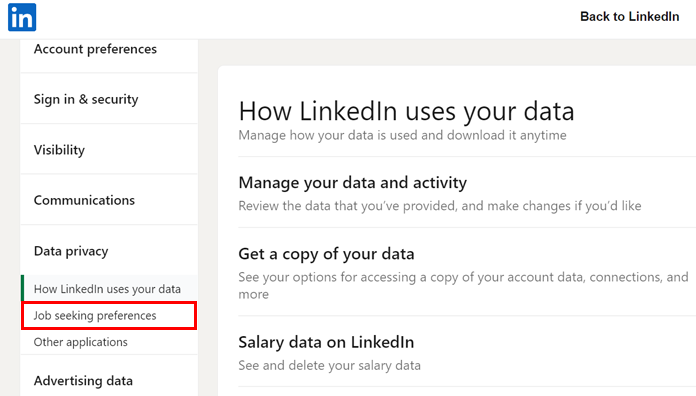This screenshot has width=696, height=396.
Task: Click 'Manage how your data is used' subtitle
Action: 402,135
